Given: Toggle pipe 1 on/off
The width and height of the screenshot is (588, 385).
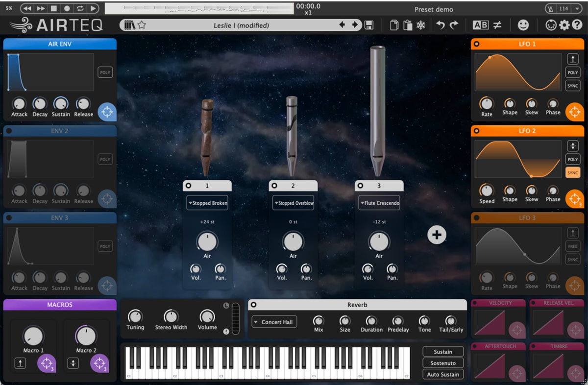Looking at the screenshot, I should tap(189, 186).
